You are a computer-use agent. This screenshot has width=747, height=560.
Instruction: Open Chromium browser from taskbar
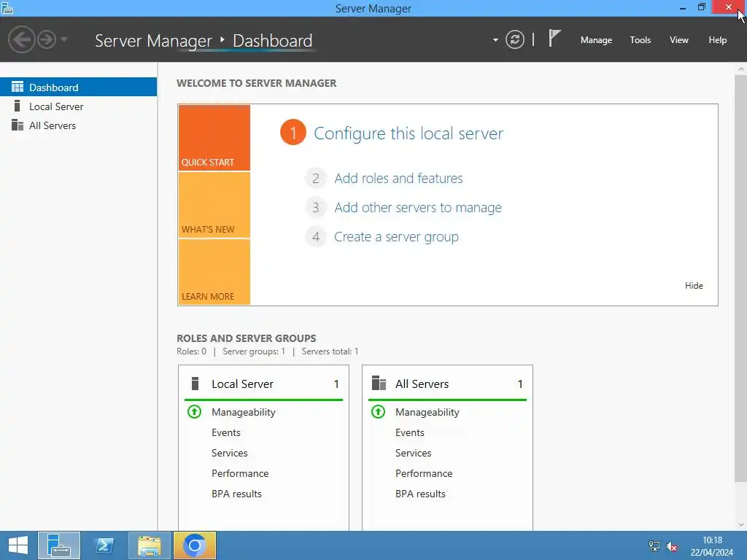(x=195, y=545)
